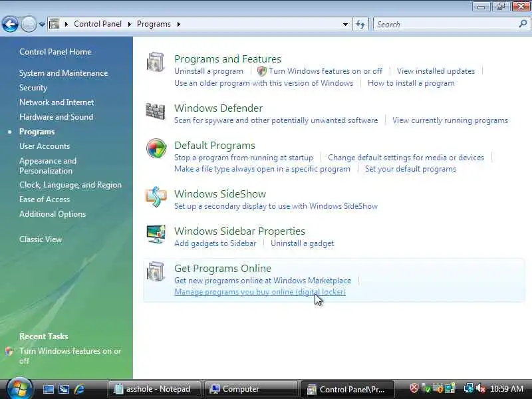Open the Default Programs heading link
This screenshot has height=399, width=532.
(x=215, y=146)
